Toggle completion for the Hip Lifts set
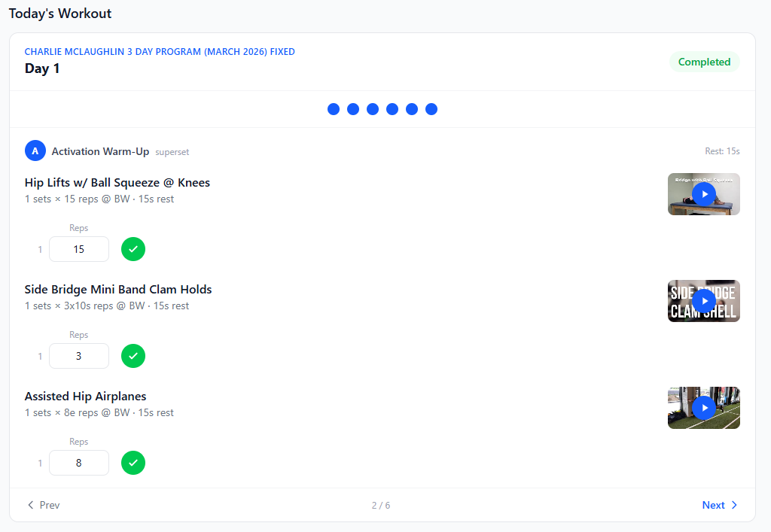 click(133, 249)
